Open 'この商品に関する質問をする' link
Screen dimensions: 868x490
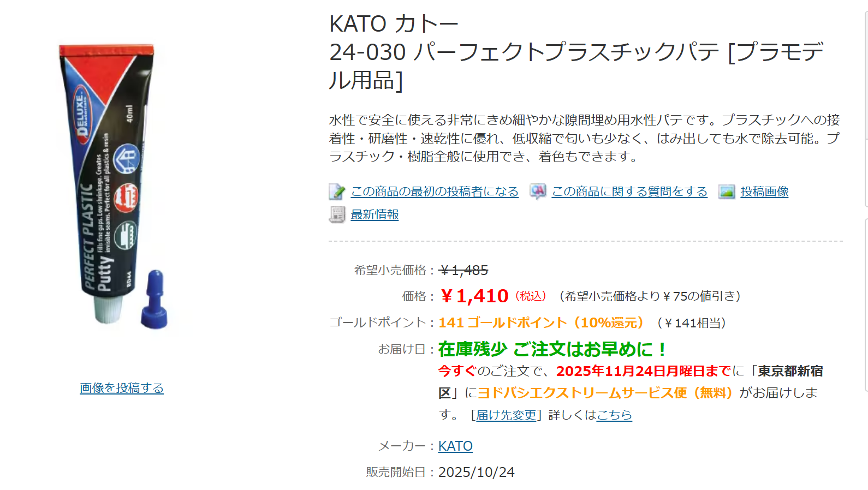(629, 192)
